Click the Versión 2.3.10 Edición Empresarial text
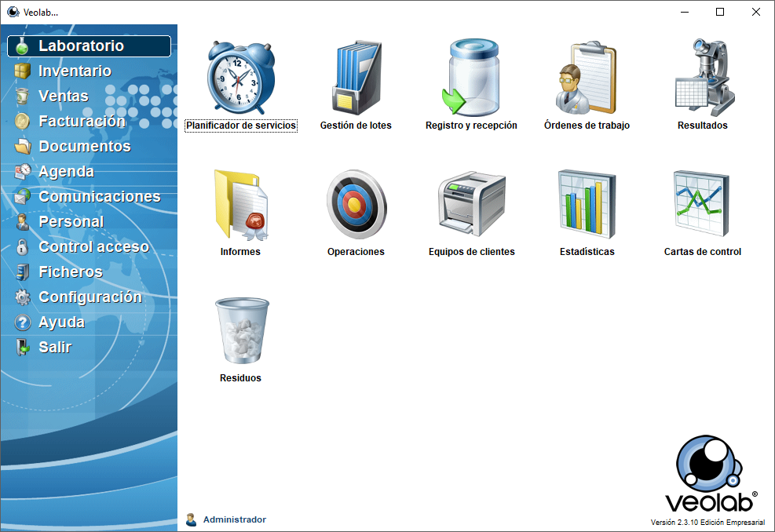The image size is (775, 532). pos(707,522)
